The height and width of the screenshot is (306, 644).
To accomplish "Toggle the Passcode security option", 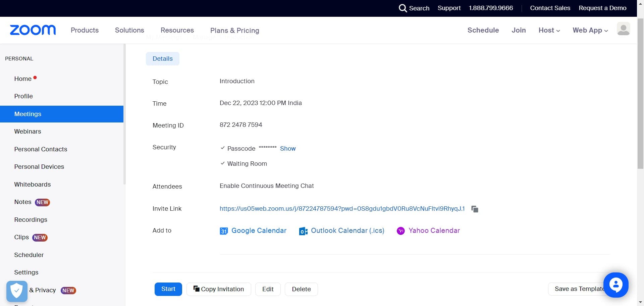I will (222, 148).
